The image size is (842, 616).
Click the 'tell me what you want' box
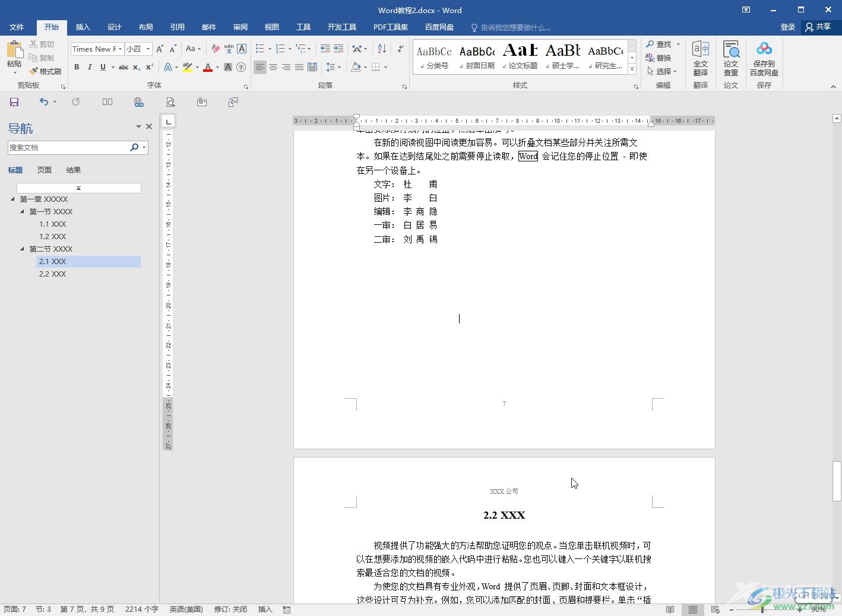click(x=511, y=27)
